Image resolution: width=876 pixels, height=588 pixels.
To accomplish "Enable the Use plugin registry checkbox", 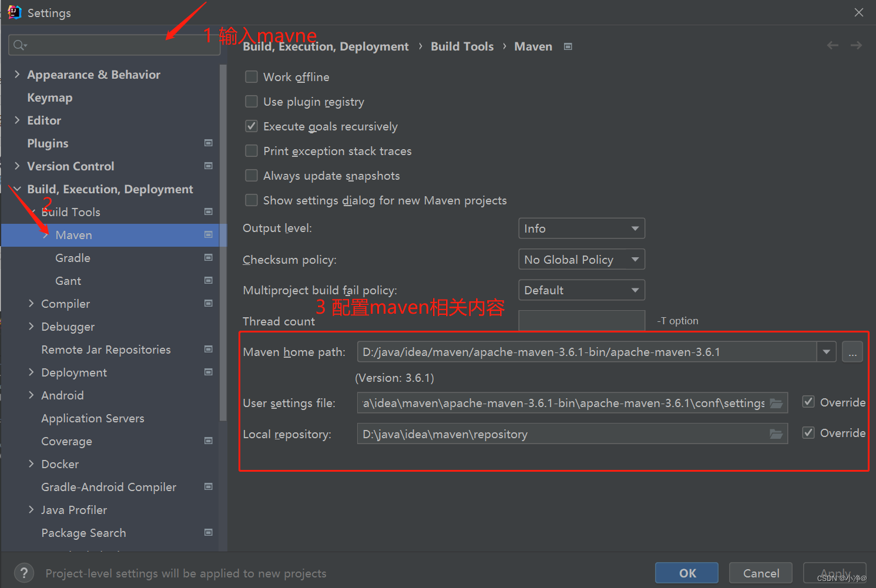I will pyautogui.click(x=251, y=102).
